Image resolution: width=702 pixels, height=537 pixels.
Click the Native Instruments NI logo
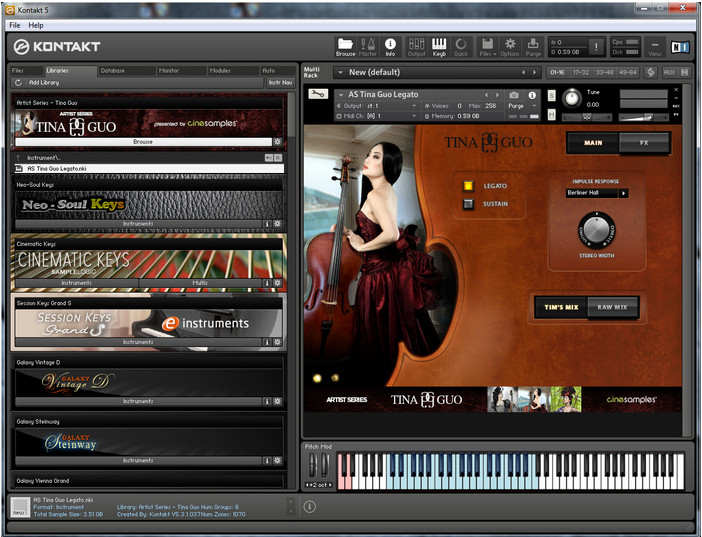coord(680,47)
